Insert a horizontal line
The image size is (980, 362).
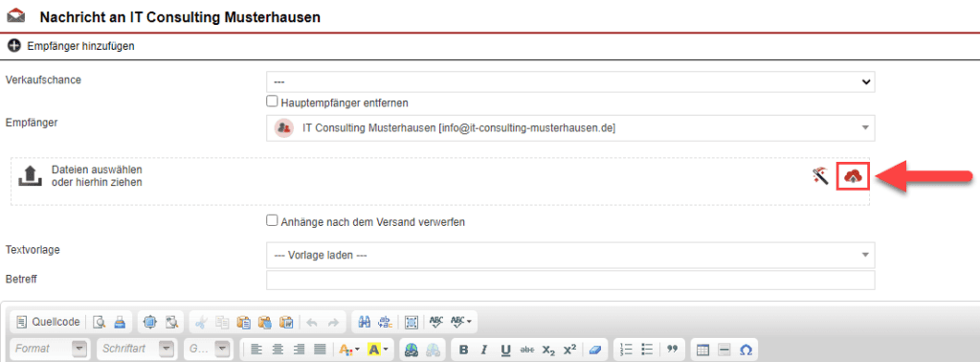tap(724, 350)
